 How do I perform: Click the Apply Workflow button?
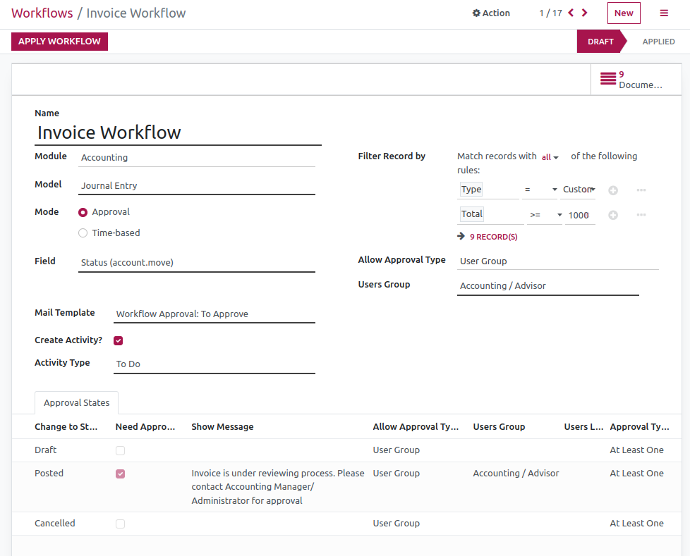pos(59,42)
